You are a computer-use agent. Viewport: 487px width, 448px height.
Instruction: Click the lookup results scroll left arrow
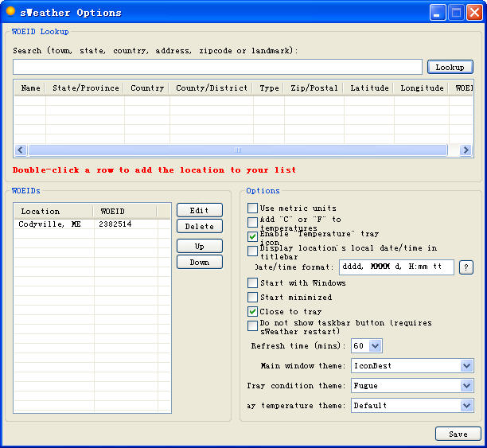(x=21, y=150)
